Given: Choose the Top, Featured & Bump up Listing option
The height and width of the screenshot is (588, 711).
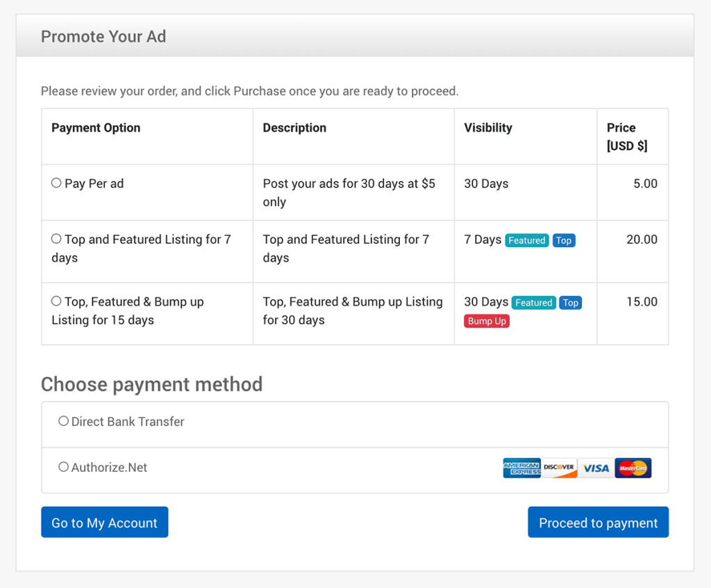Looking at the screenshot, I should click(56, 301).
